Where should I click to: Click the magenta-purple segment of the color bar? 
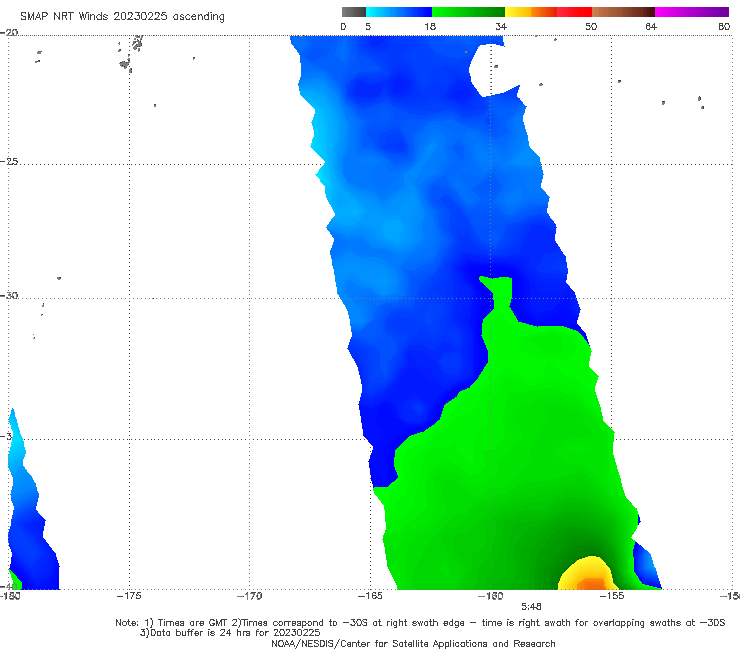coord(692,12)
